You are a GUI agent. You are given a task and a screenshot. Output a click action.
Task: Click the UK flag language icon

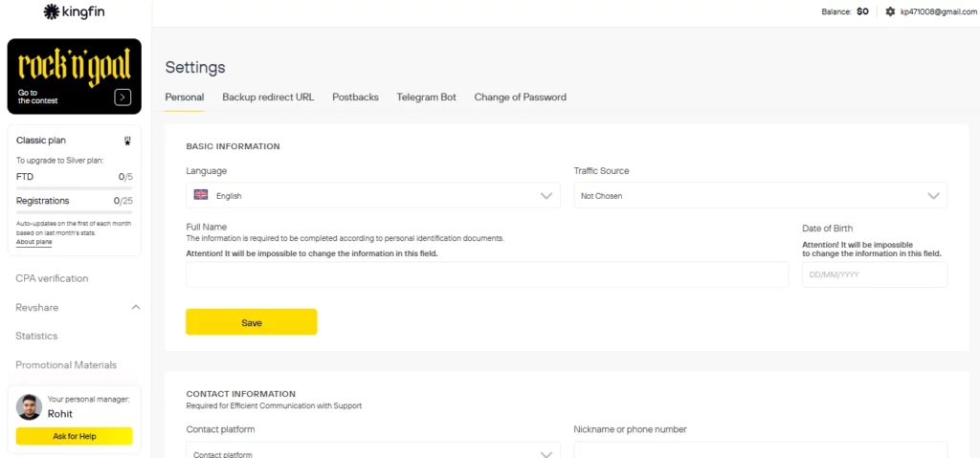pos(201,195)
